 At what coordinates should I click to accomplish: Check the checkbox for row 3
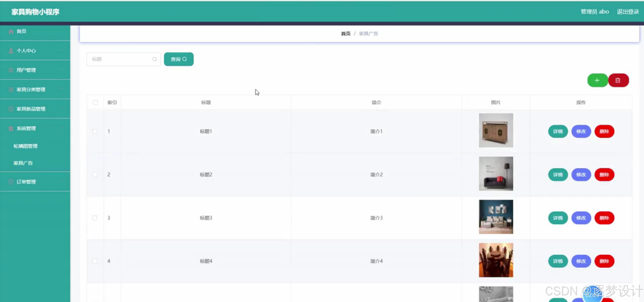(95, 218)
